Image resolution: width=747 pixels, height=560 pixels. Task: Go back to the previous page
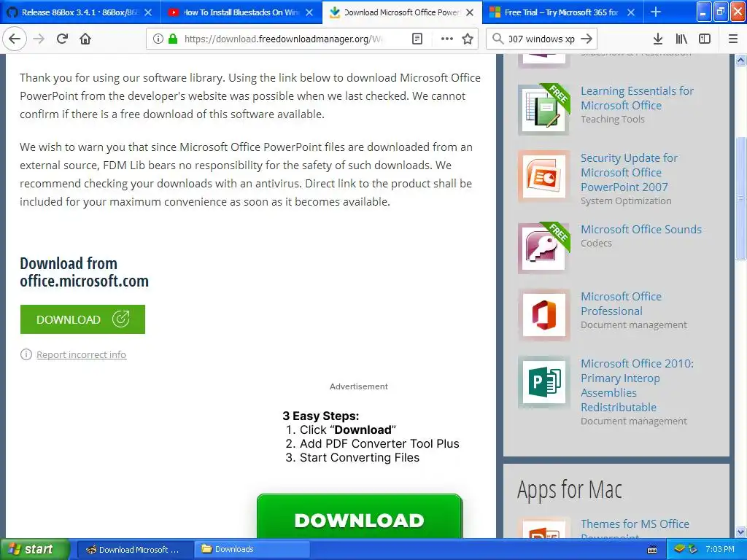tap(15, 39)
